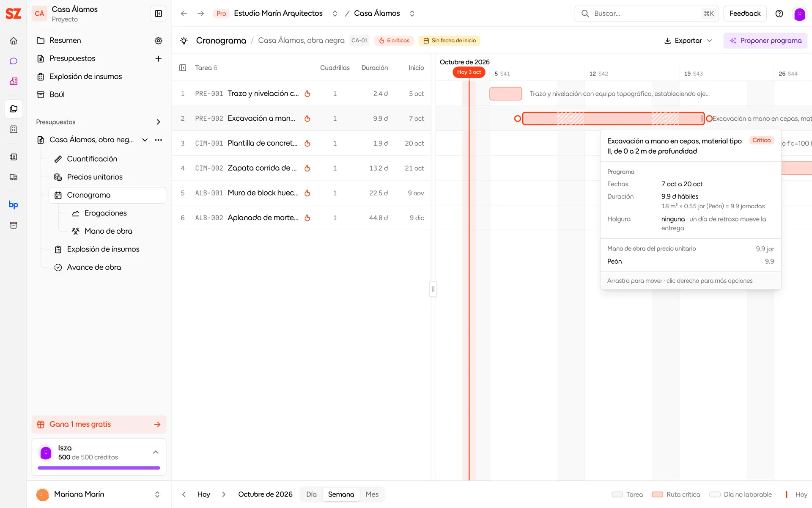
Task: Toggle the sidebar collapse icon beside Casa Álamos
Action: pyautogui.click(x=159, y=14)
